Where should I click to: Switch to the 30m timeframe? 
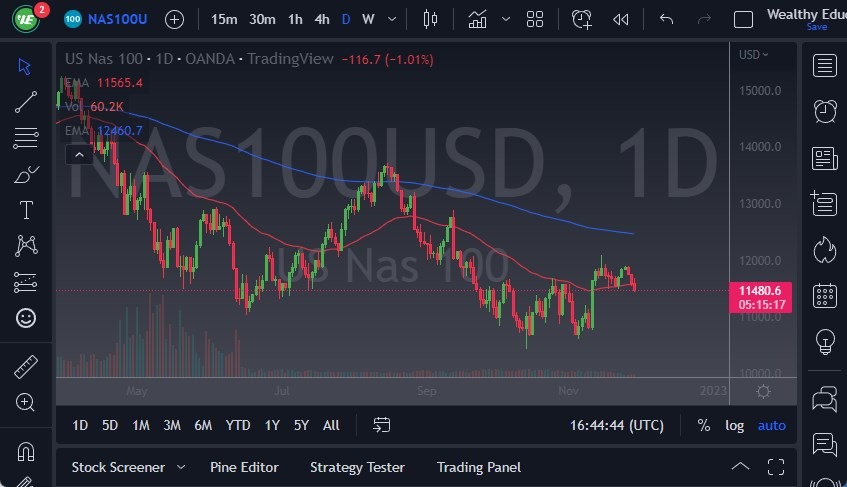point(262,19)
